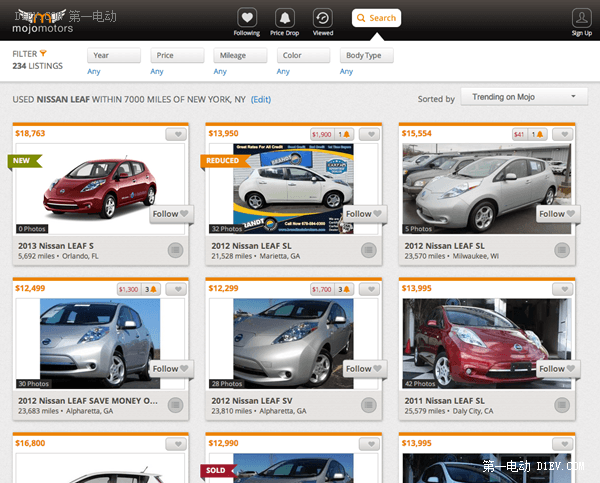
Task: Click Any value under Color filter
Action: tap(283, 72)
